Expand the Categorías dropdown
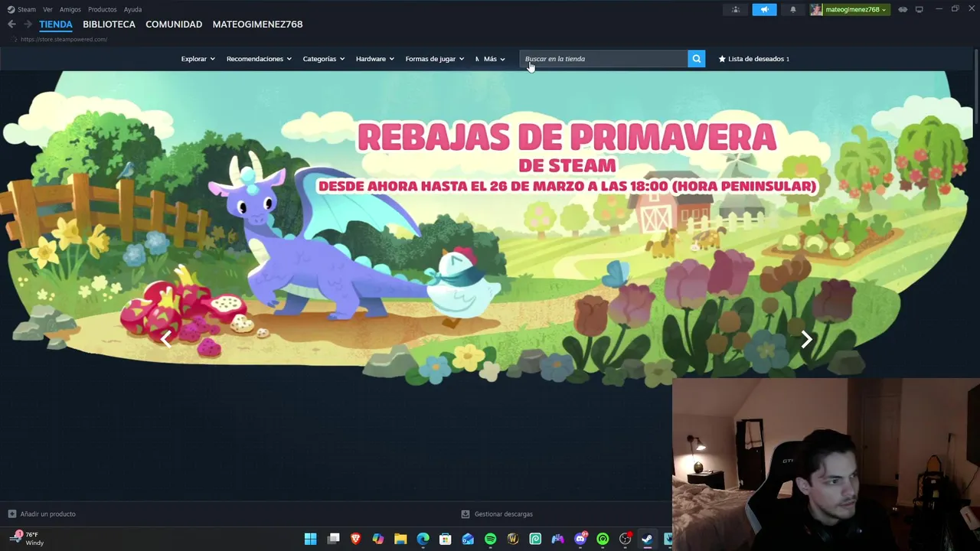980x551 pixels. click(323, 59)
